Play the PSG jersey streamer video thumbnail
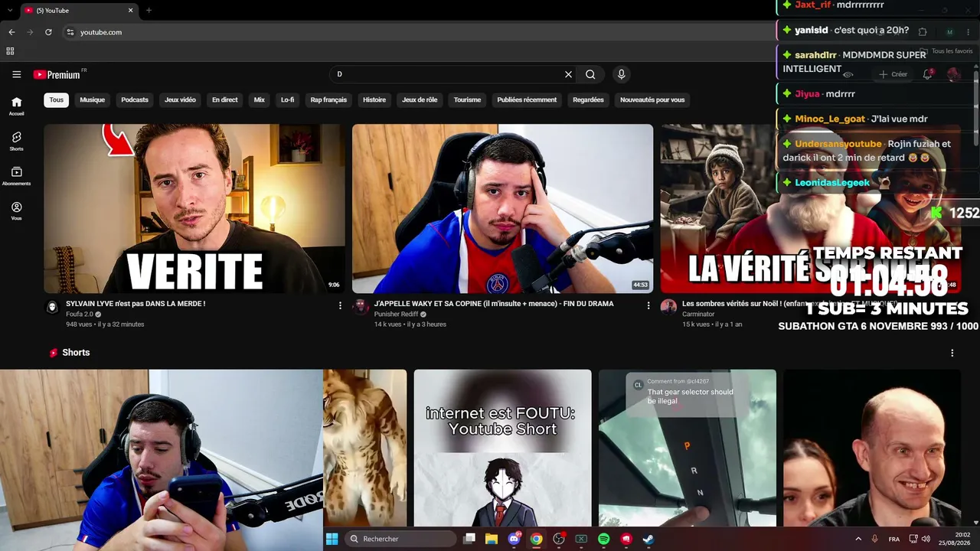This screenshot has width=980, height=551. [x=502, y=209]
